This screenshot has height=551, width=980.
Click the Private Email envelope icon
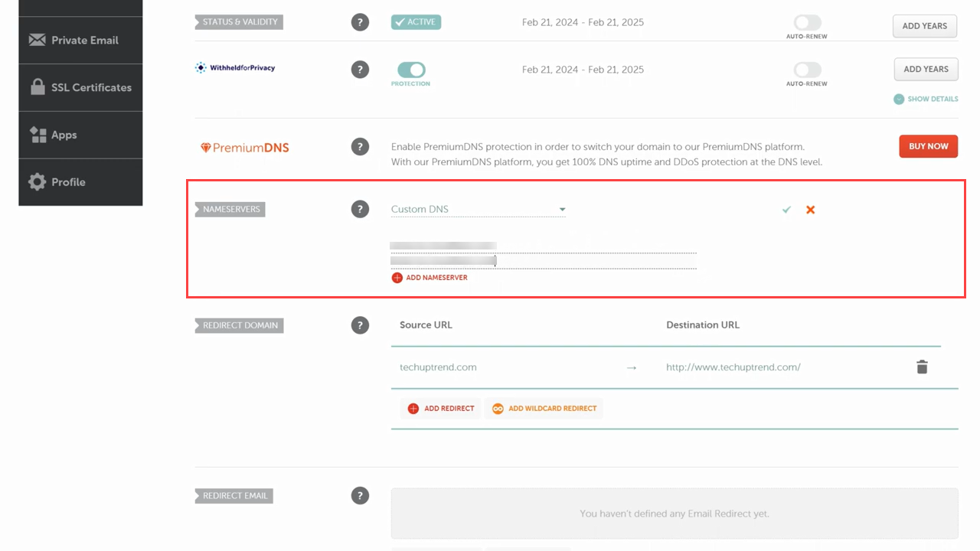click(x=37, y=40)
